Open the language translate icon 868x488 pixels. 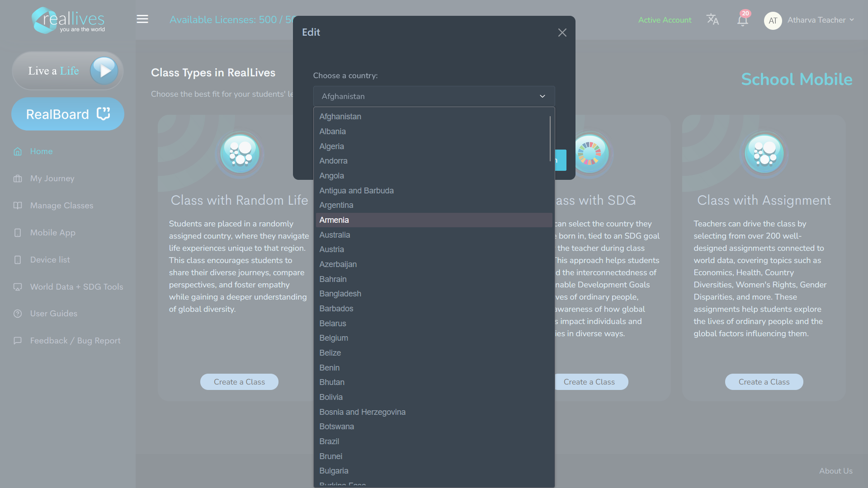(x=712, y=19)
